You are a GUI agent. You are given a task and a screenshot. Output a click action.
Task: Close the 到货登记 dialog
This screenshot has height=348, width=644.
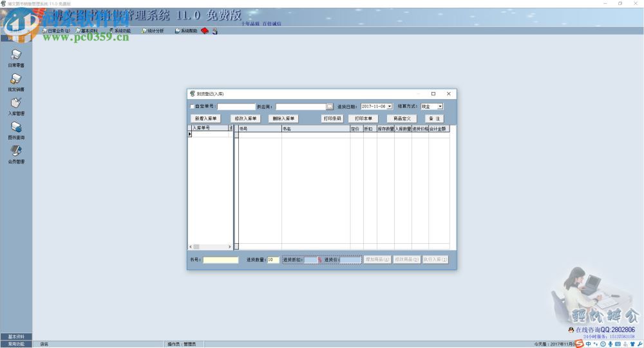(448, 93)
